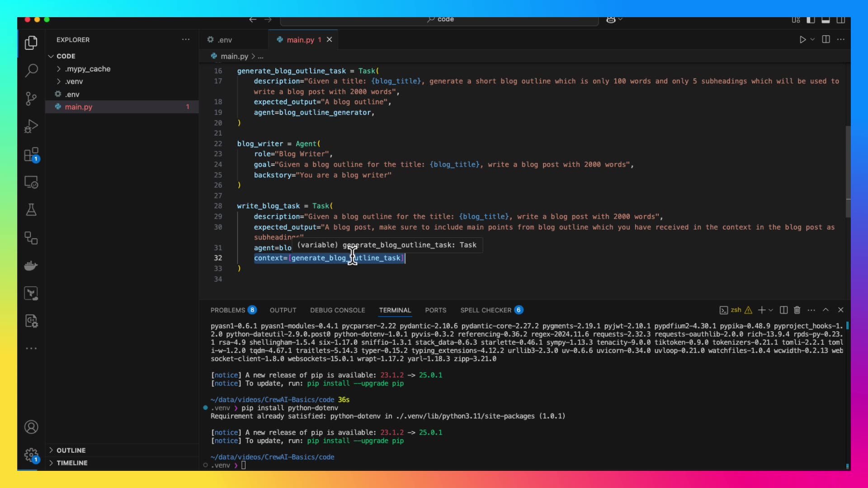Image resolution: width=868 pixels, height=488 pixels.
Task: Toggle the primary sidebar layout button
Action: click(811, 20)
